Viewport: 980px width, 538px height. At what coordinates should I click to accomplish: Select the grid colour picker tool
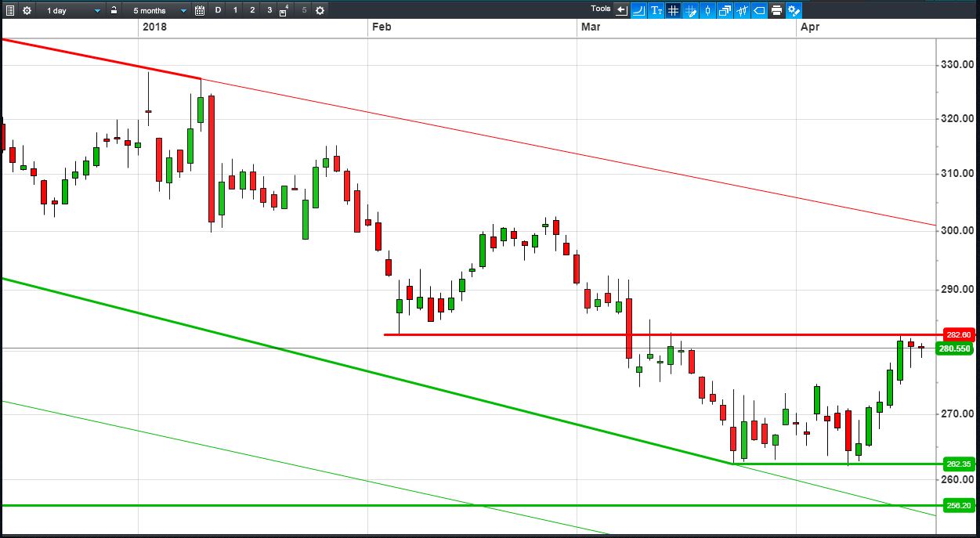click(x=691, y=10)
